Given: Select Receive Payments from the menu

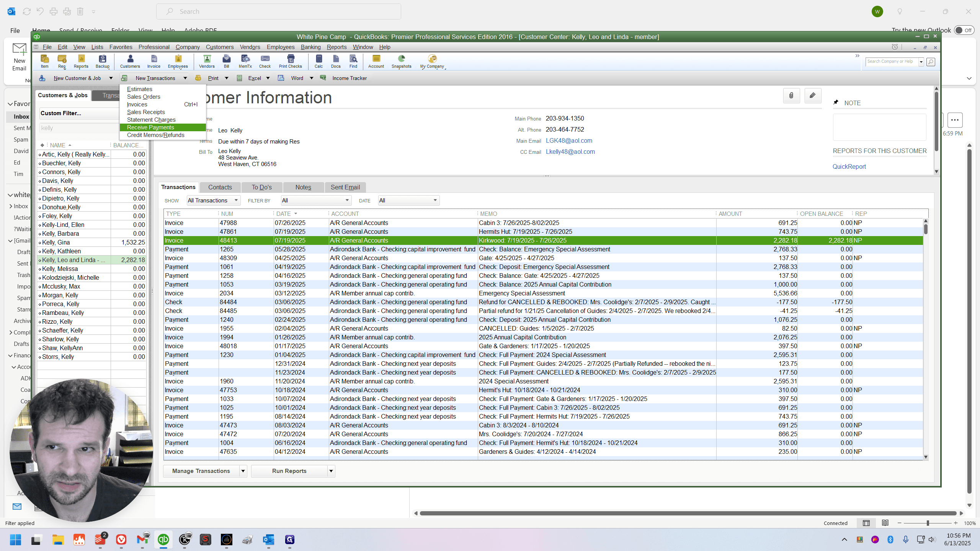Looking at the screenshot, I should [163, 127].
